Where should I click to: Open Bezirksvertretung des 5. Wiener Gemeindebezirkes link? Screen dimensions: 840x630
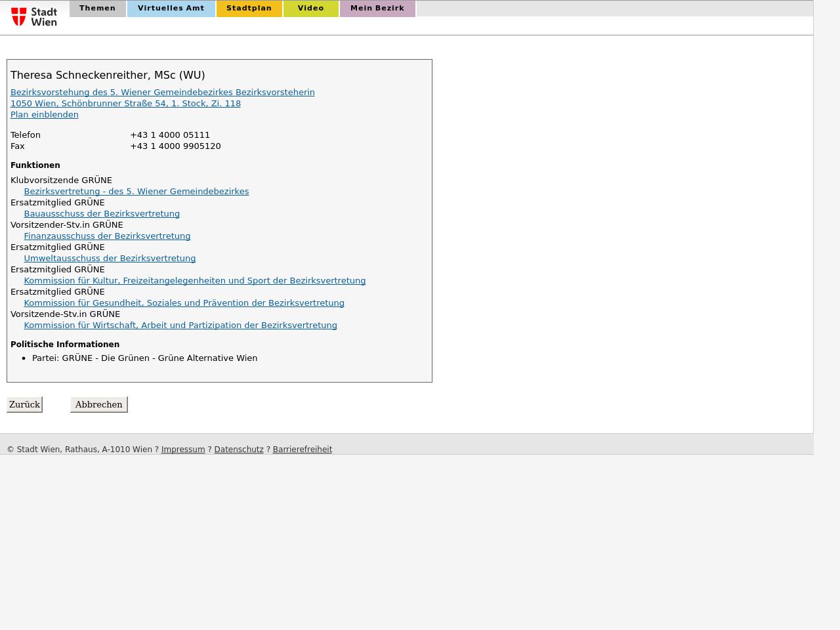point(136,192)
